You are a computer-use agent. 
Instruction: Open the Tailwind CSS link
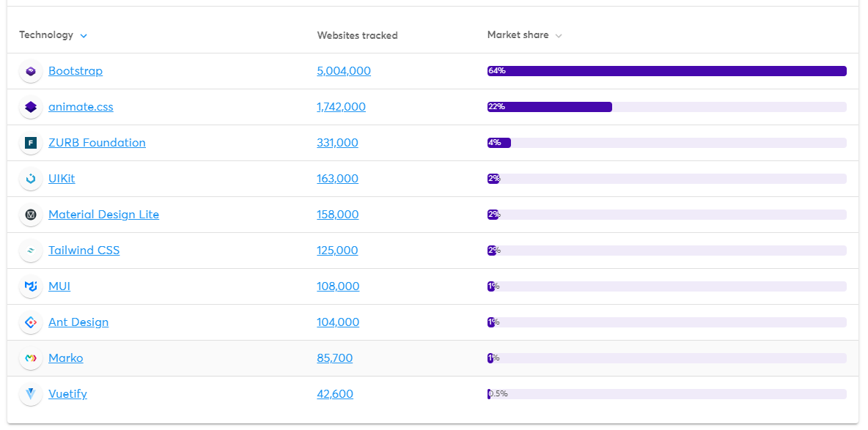click(x=84, y=250)
